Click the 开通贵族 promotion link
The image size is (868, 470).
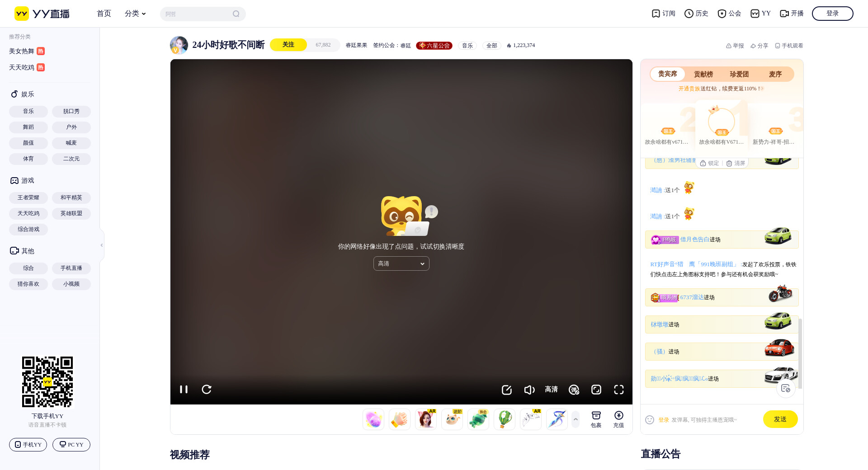coord(689,89)
